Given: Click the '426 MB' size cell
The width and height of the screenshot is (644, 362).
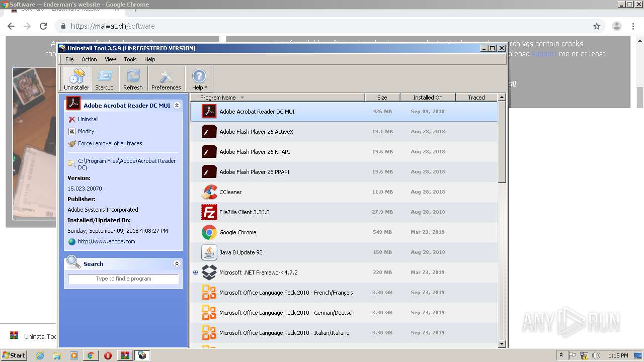Looking at the screenshot, I should coord(382,111).
